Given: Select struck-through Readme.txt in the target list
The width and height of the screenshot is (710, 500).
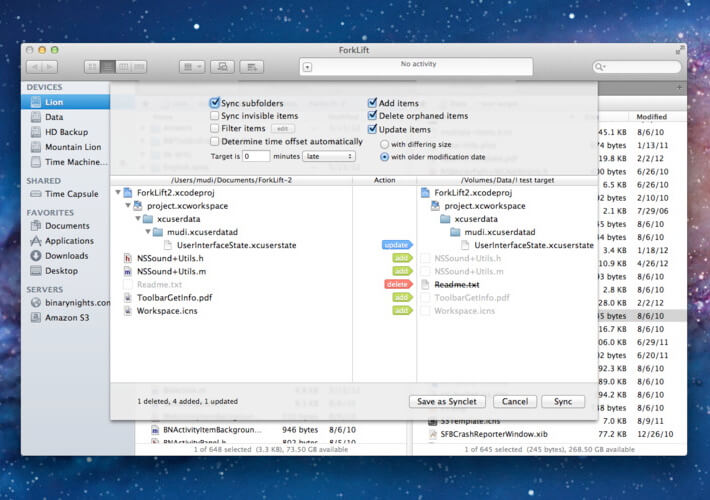Looking at the screenshot, I should coord(456,284).
